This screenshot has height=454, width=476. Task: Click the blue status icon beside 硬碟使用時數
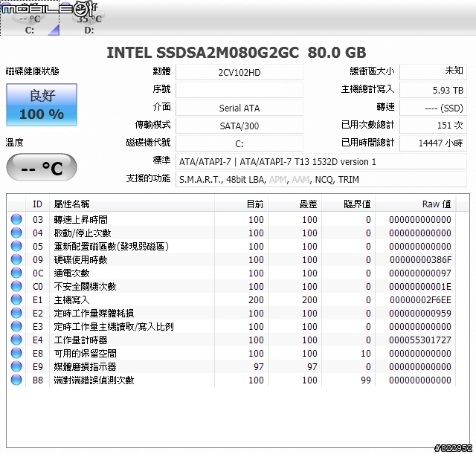[16, 260]
